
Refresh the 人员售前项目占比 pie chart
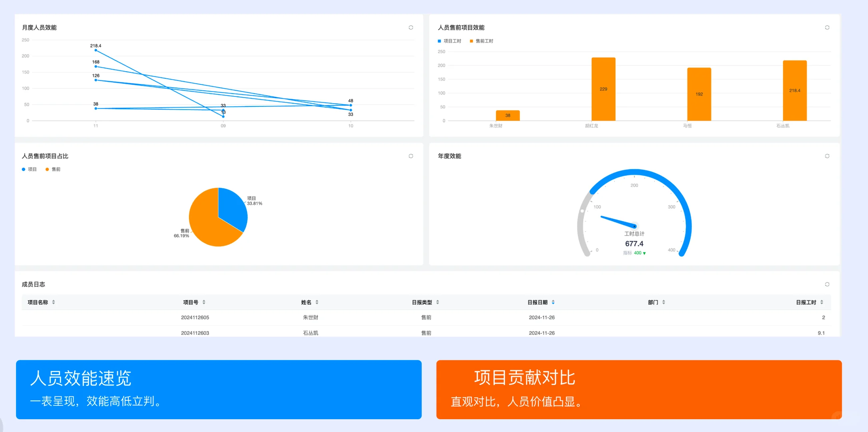coord(411,156)
